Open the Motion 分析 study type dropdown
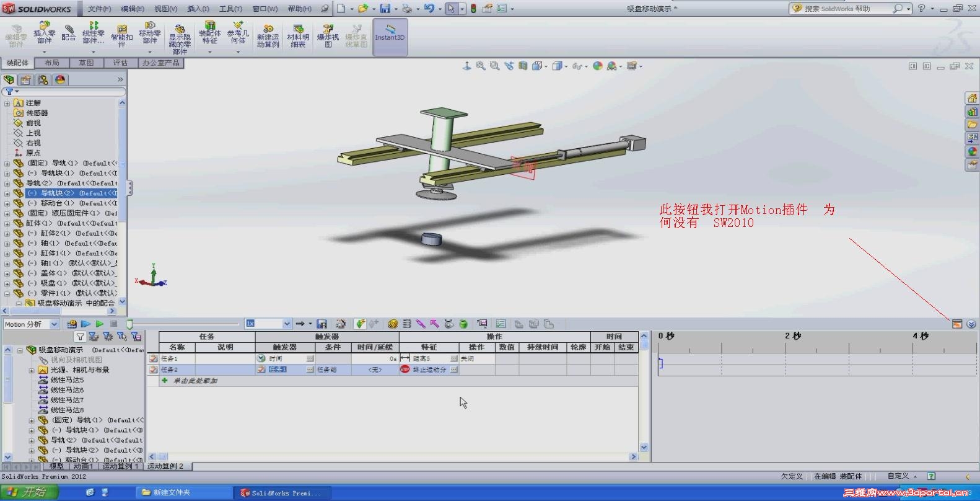This screenshot has width=980, height=501. 54,324
